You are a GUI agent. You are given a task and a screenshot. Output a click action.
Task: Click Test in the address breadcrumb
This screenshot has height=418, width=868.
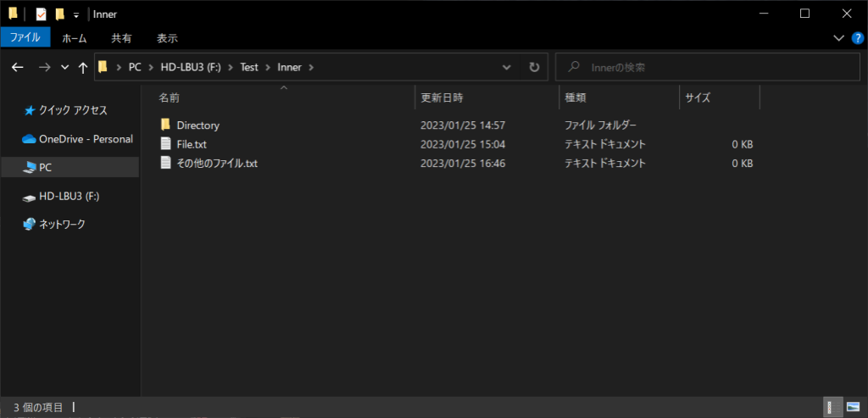(x=249, y=68)
